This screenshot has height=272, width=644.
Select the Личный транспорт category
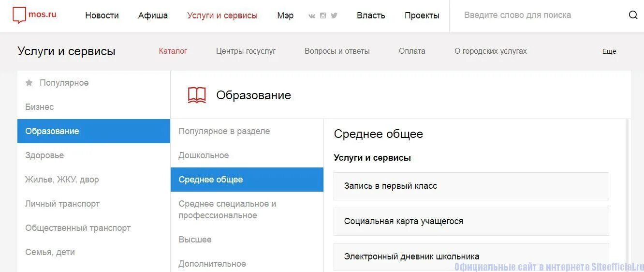click(94, 204)
